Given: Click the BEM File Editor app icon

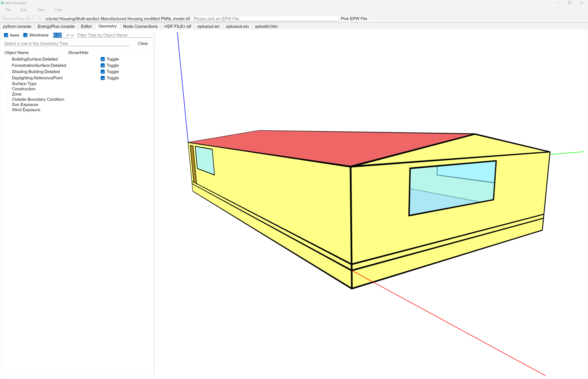Looking at the screenshot, I should tap(2, 3).
